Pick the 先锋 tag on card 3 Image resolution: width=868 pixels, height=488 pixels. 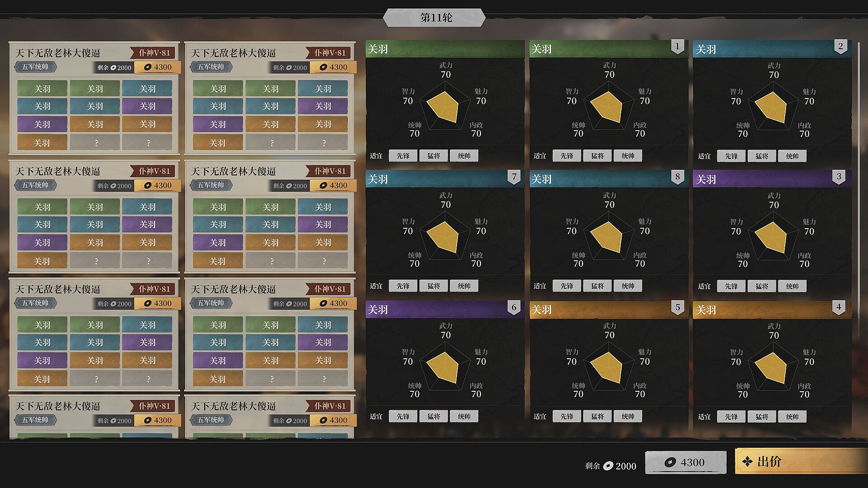[x=731, y=286]
